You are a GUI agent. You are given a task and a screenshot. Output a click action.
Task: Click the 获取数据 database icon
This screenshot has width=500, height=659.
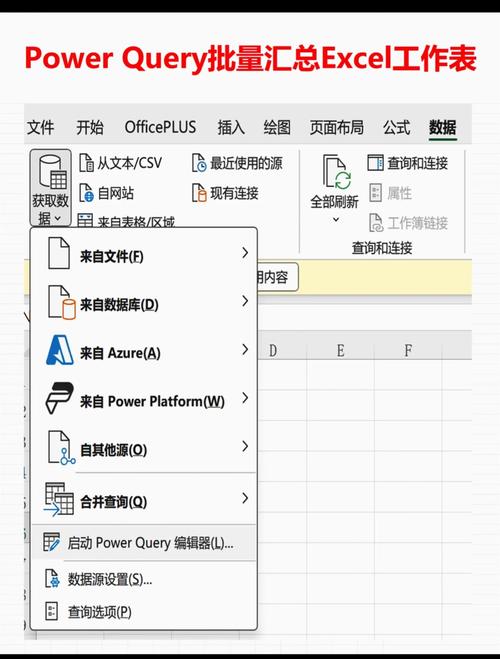(x=53, y=172)
